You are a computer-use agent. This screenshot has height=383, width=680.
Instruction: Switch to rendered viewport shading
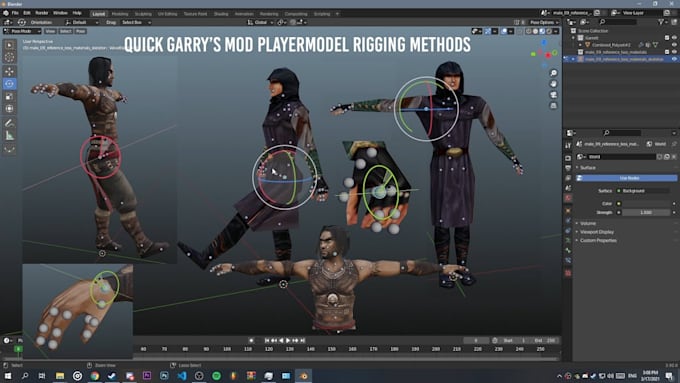[x=549, y=31]
